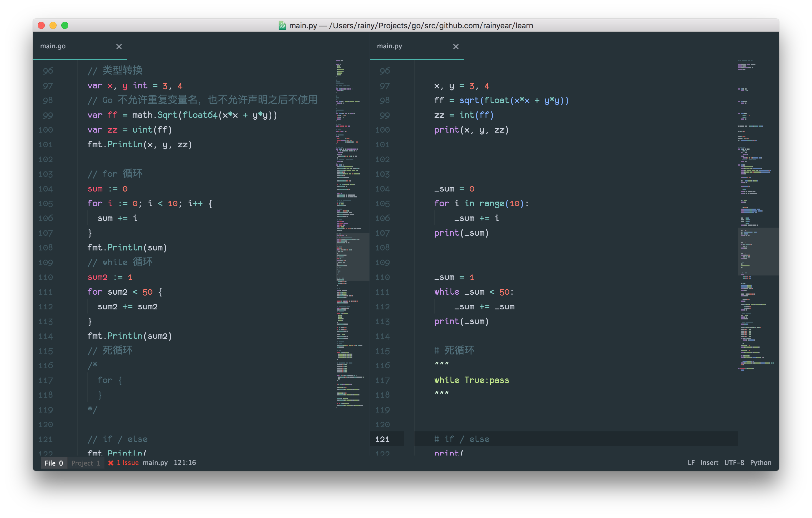The width and height of the screenshot is (812, 518).
Task: Open the Python grammar selector in status bar
Action: (761, 463)
